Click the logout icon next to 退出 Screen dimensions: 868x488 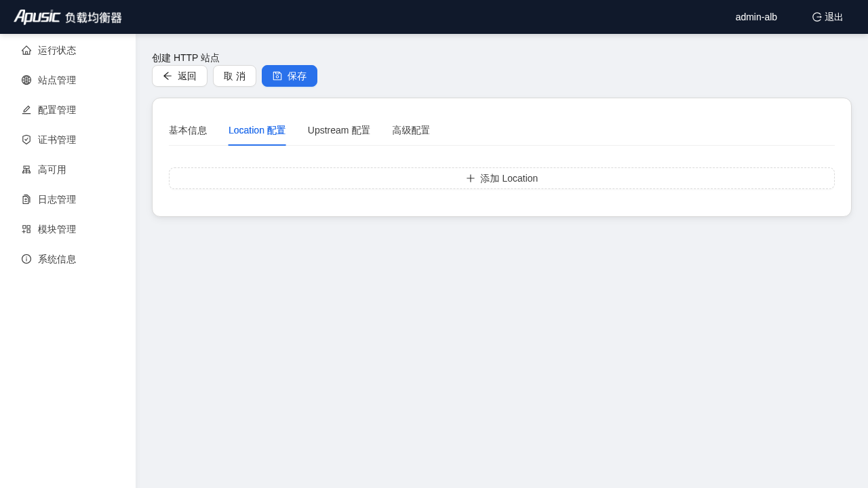pos(817,17)
